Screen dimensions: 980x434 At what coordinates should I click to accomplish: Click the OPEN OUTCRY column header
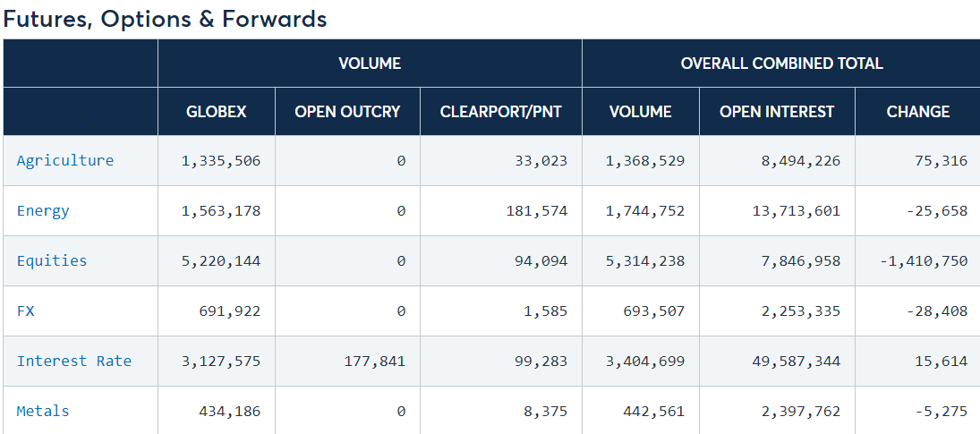coord(347,112)
